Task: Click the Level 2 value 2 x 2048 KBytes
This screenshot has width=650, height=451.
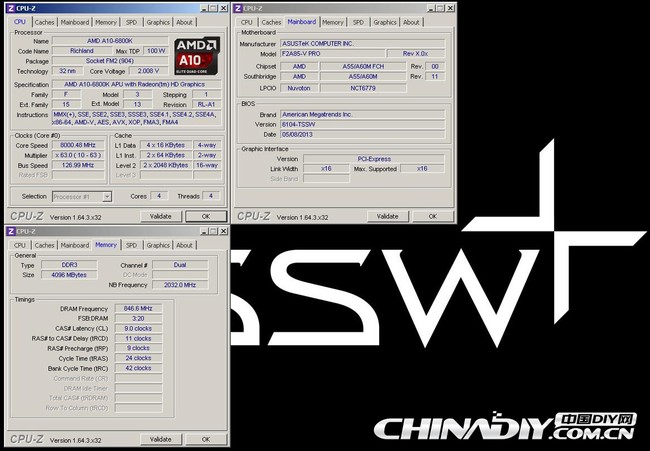Action: pyautogui.click(x=165, y=165)
